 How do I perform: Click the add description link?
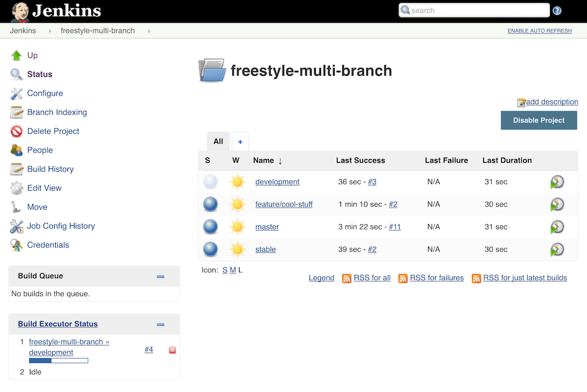pos(552,102)
